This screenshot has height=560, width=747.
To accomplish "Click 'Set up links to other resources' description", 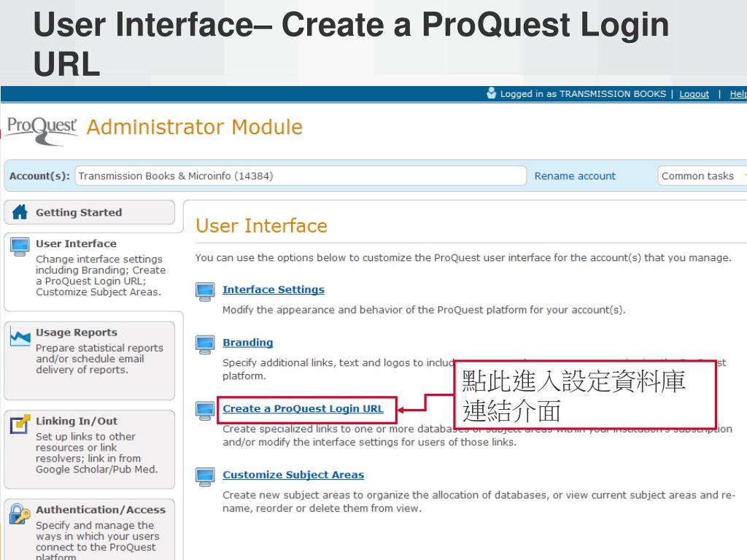I will (96, 453).
